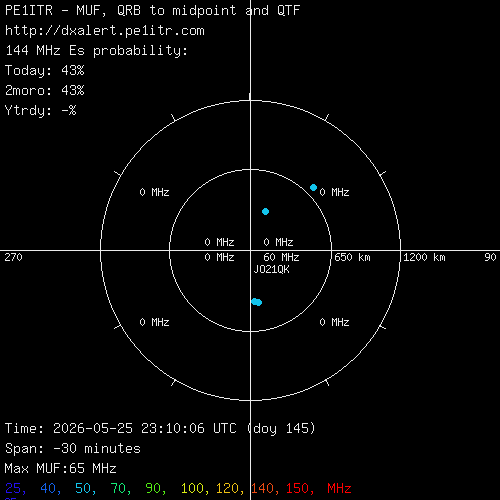Click the green 90 legend value

click(x=155, y=489)
